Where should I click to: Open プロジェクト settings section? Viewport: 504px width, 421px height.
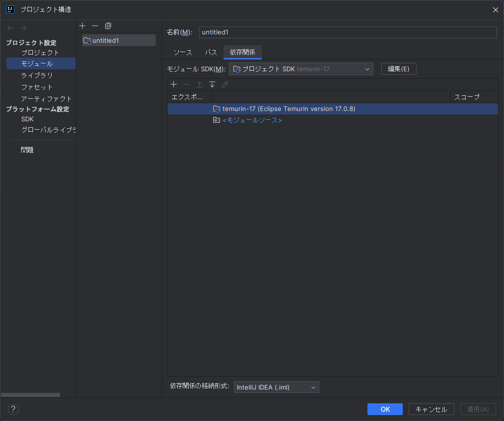tap(40, 53)
